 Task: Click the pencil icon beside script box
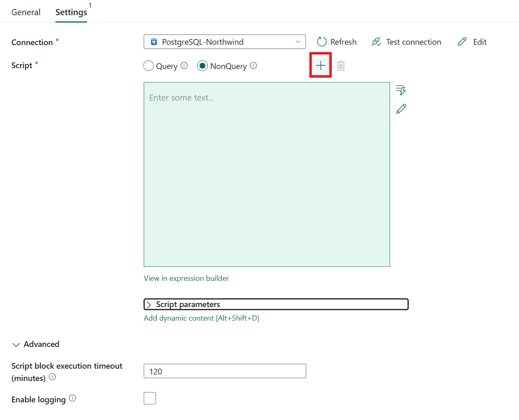point(401,109)
